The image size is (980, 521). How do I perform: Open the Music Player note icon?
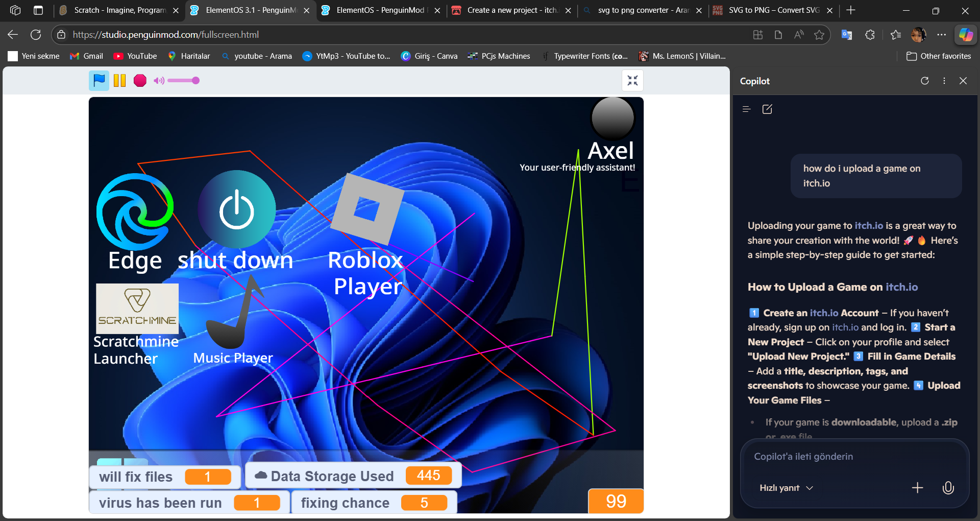click(x=234, y=312)
